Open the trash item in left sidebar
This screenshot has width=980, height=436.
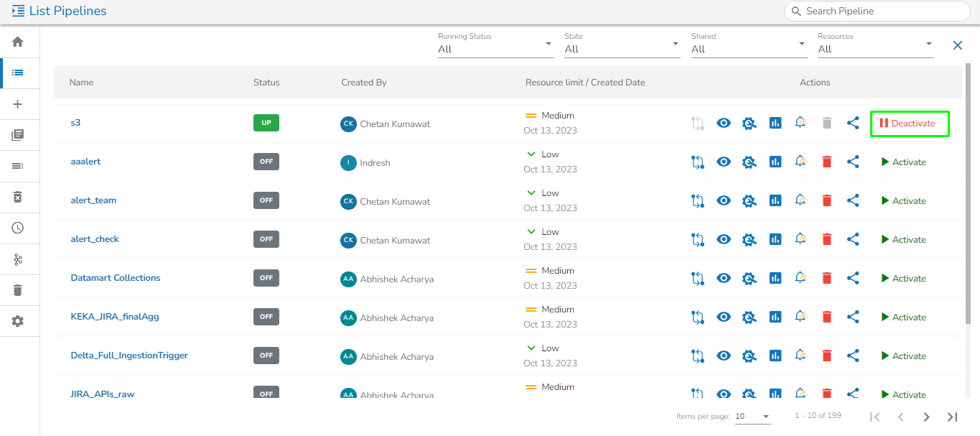pyautogui.click(x=18, y=290)
